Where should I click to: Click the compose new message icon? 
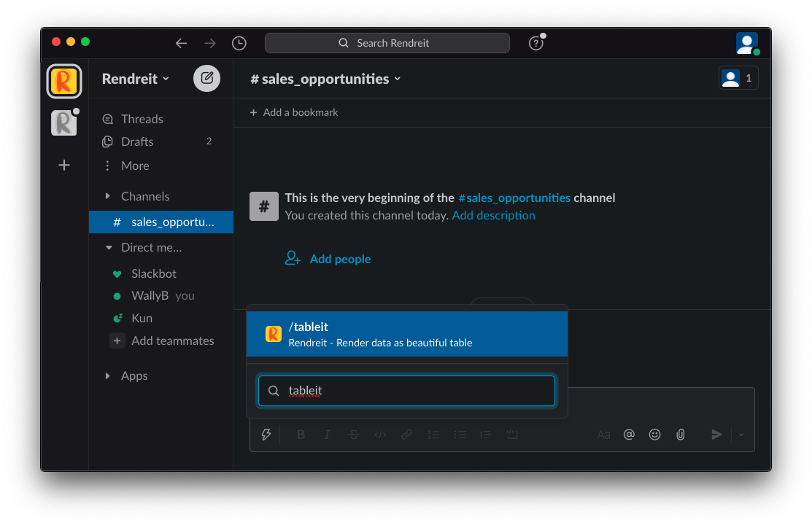click(206, 79)
